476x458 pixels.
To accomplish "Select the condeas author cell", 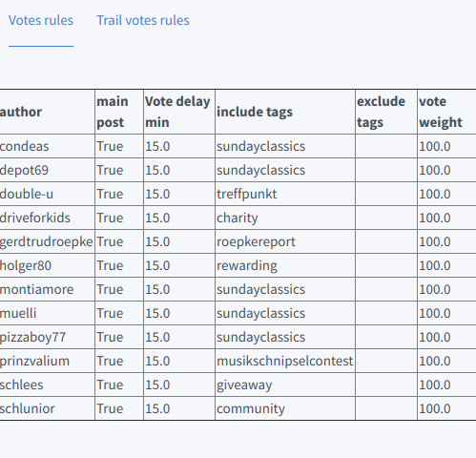I will point(47,146).
